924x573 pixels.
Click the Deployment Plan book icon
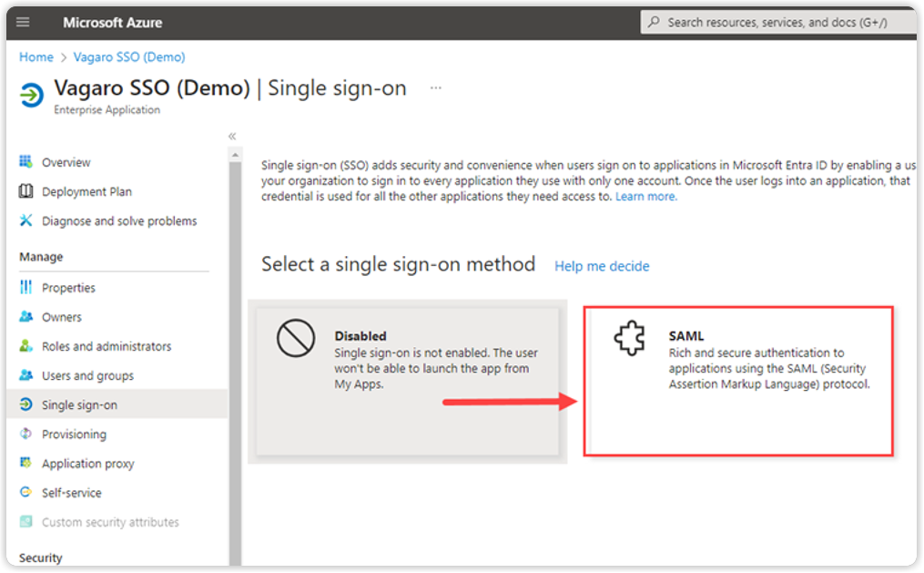pos(25,191)
